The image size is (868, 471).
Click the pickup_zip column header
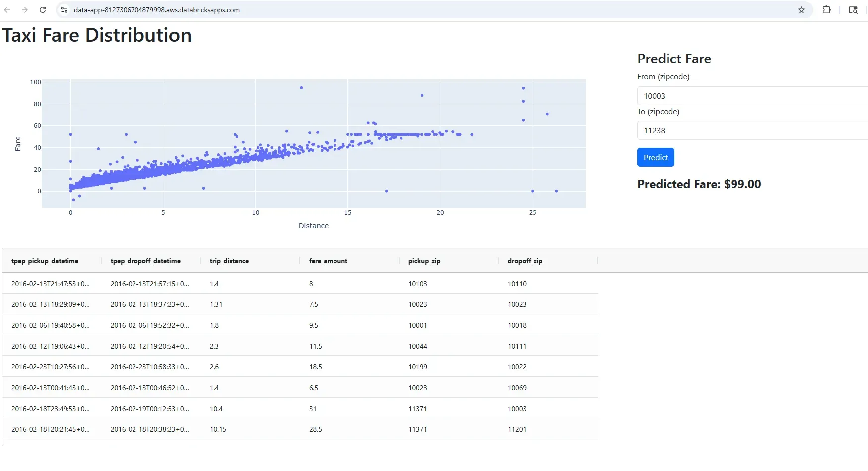pos(424,261)
